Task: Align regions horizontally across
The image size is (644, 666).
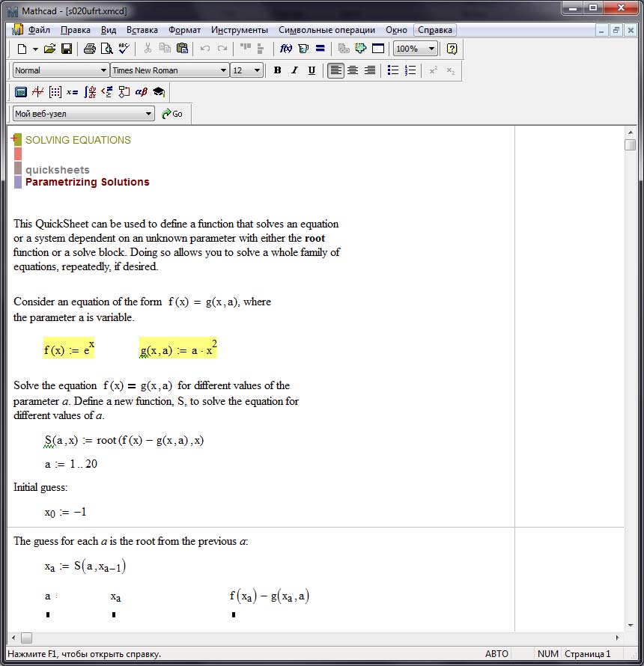Action: click(246, 49)
